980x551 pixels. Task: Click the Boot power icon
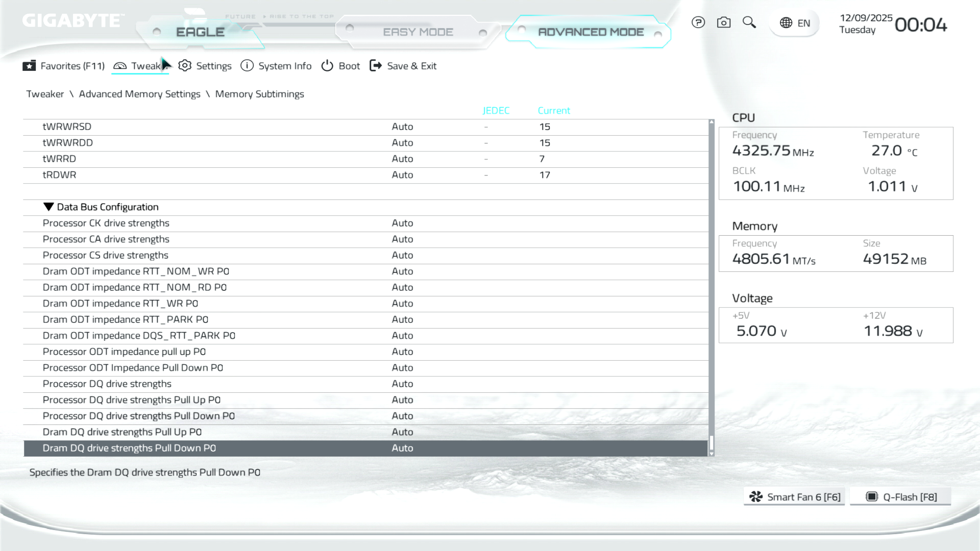(327, 66)
